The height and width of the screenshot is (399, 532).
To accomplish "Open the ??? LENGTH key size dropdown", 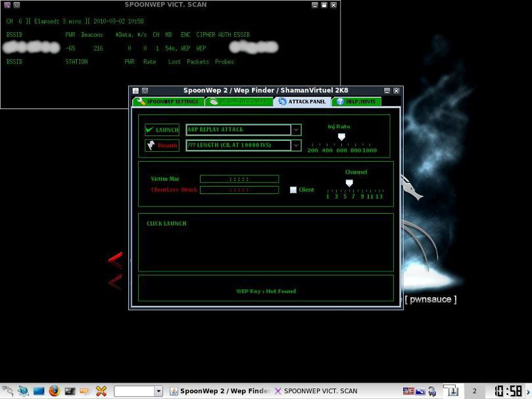I will coord(296,145).
